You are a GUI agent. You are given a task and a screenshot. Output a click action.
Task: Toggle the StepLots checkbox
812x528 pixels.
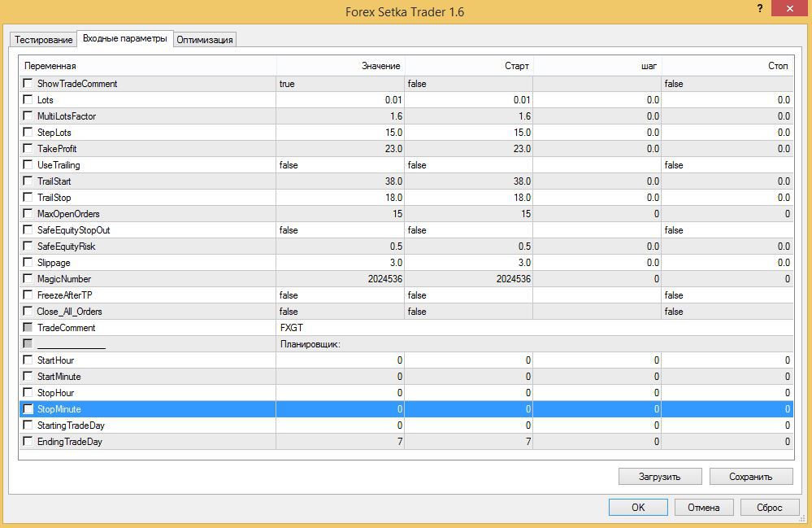(28, 132)
